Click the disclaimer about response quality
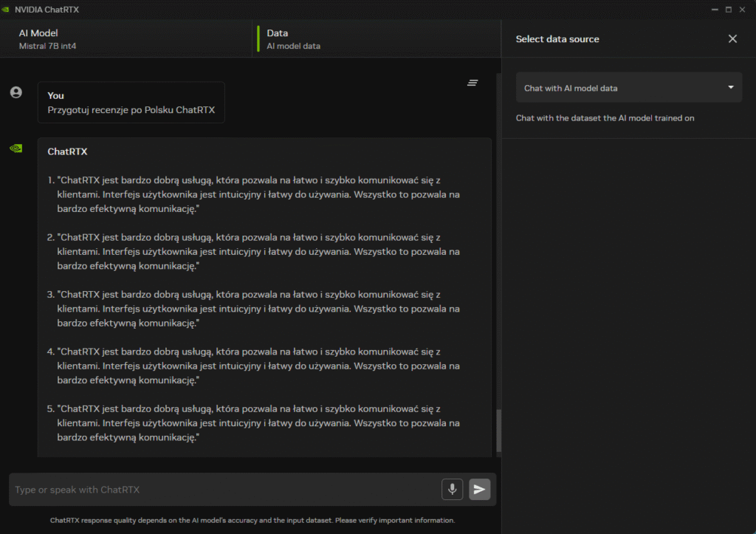Viewport: 756px width, 534px height. click(x=252, y=520)
